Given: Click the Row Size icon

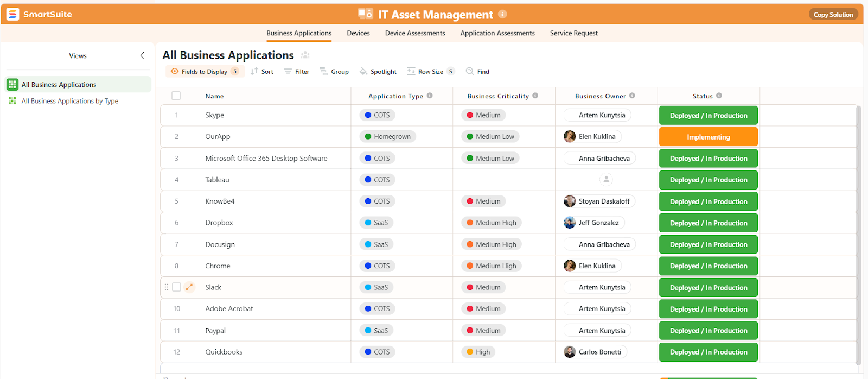Looking at the screenshot, I should [x=411, y=71].
